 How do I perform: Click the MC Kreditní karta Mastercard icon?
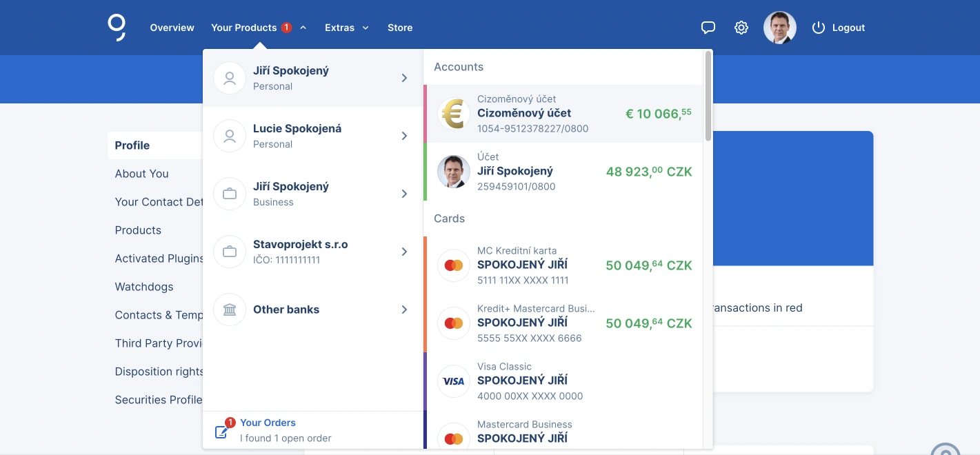(453, 265)
